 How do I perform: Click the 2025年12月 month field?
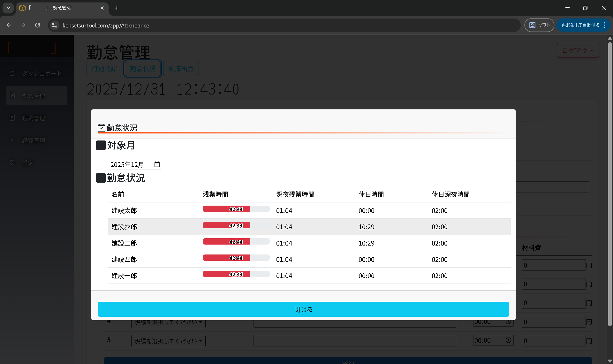(x=128, y=165)
